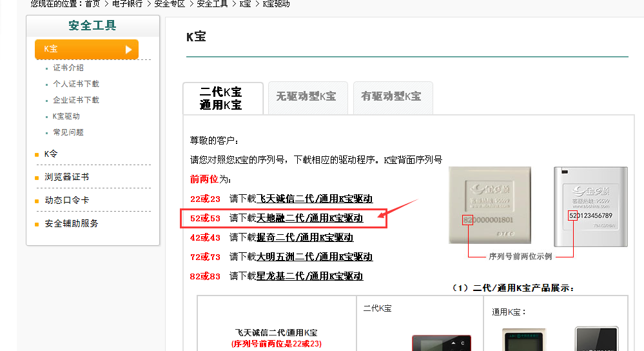Open K宝驱动 in the sidebar

(x=66, y=116)
